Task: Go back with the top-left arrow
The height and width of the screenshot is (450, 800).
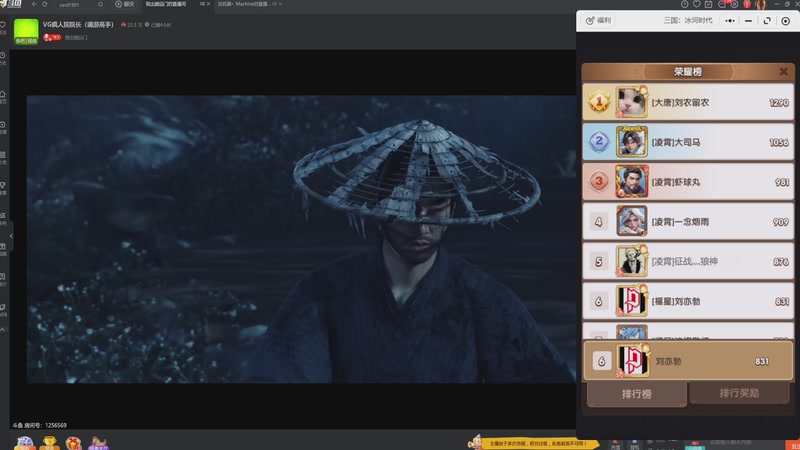Action: (34, 4)
